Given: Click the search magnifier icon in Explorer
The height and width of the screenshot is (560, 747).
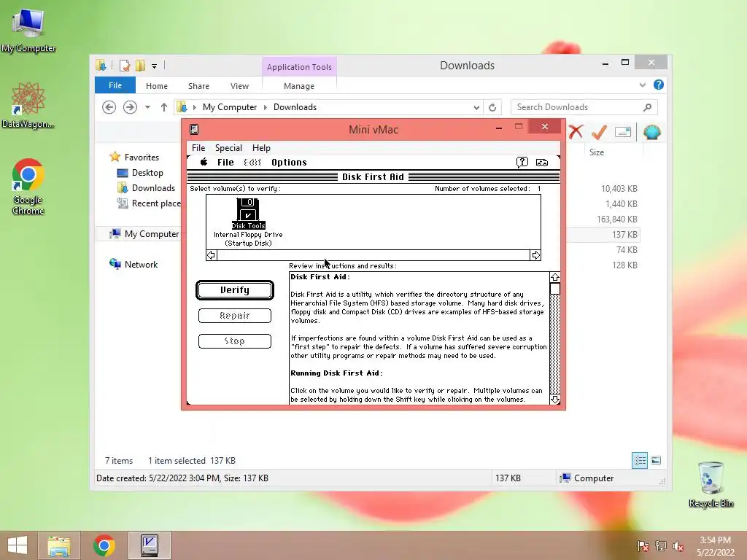Looking at the screenshot, I should click(x=647, y=107).
